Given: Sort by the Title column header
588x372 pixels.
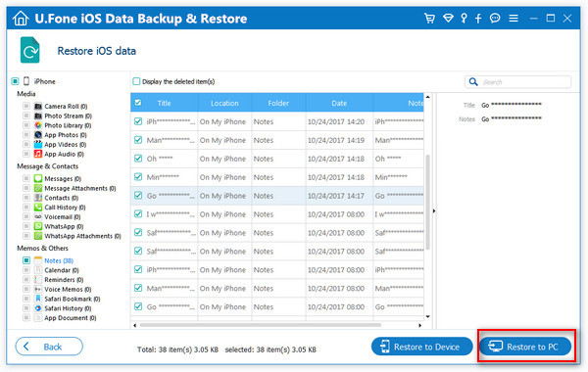Looking at the screenshot, I should tap(164, 103).
